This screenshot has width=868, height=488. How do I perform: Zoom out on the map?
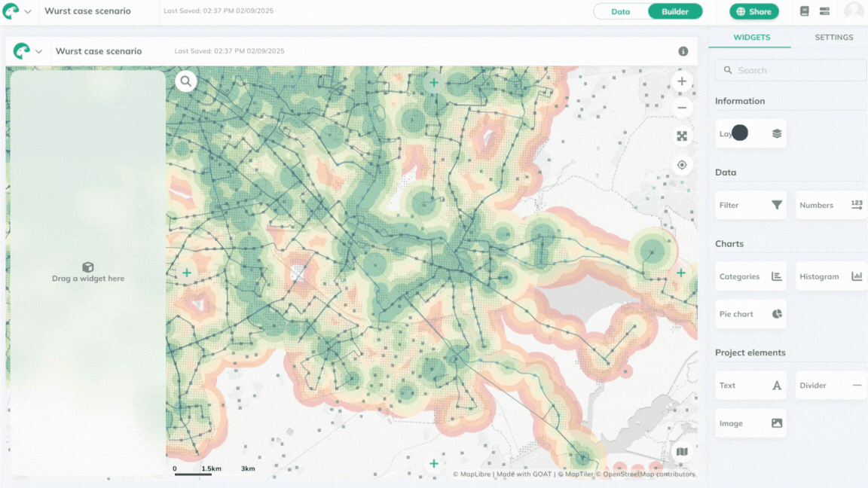pos(682,108)
